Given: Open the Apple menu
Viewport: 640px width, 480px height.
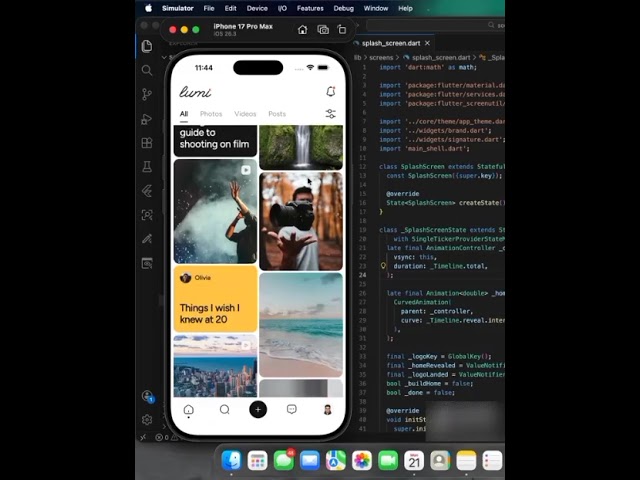Looking at the screenshot, I should (x=149, y=8).
